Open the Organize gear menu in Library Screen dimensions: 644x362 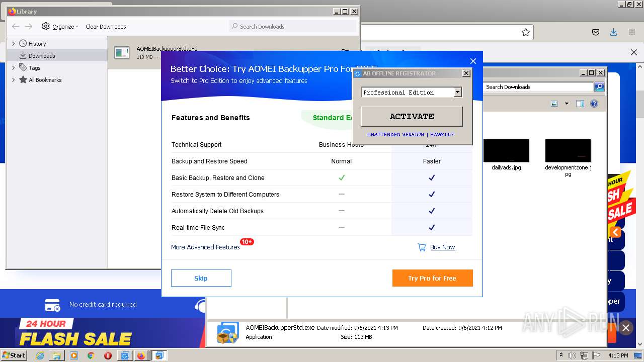(60, 26)
